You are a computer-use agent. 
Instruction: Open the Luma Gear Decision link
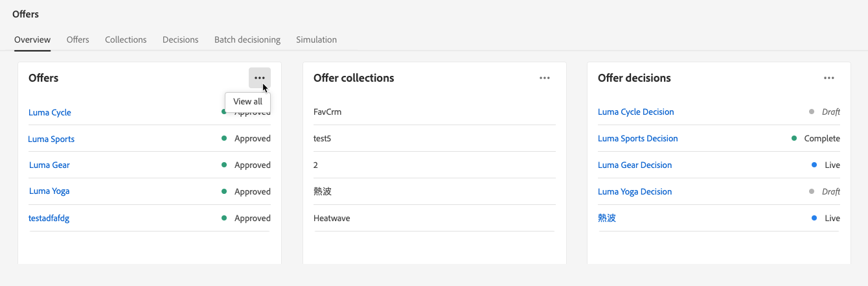coord(635,165)
